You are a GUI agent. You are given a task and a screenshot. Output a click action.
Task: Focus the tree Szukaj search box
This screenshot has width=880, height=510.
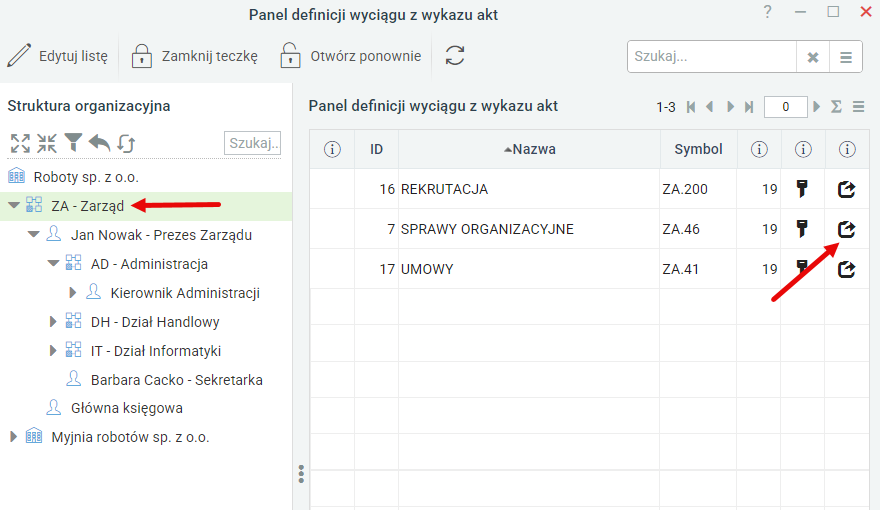(x=253, y=143)
